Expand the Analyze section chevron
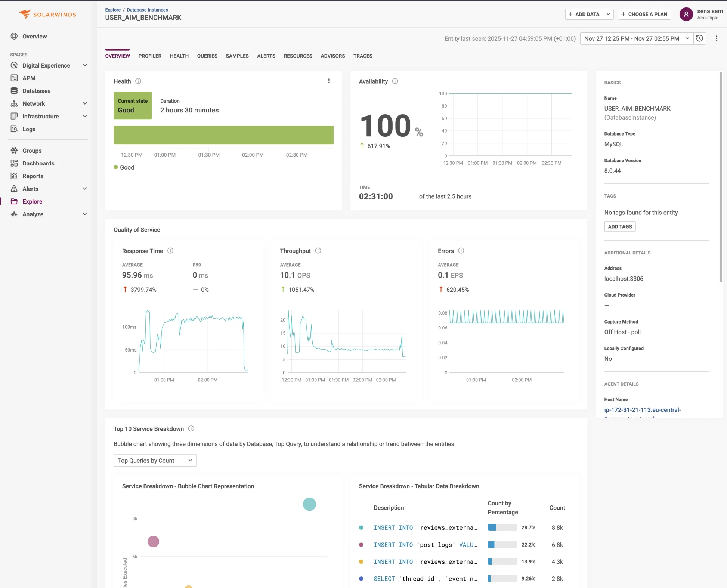727x588 pixels. click(x=85, y=214)
